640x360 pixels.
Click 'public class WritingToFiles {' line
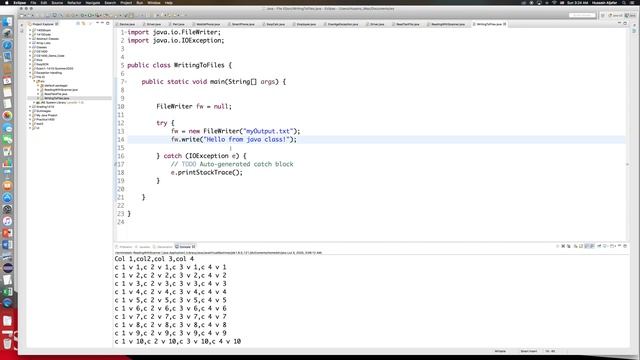(x=180, y=65)
